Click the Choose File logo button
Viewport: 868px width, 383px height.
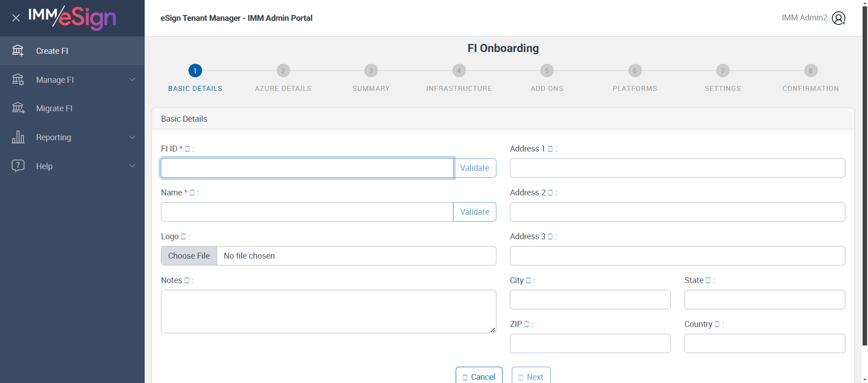click(189, 256)
